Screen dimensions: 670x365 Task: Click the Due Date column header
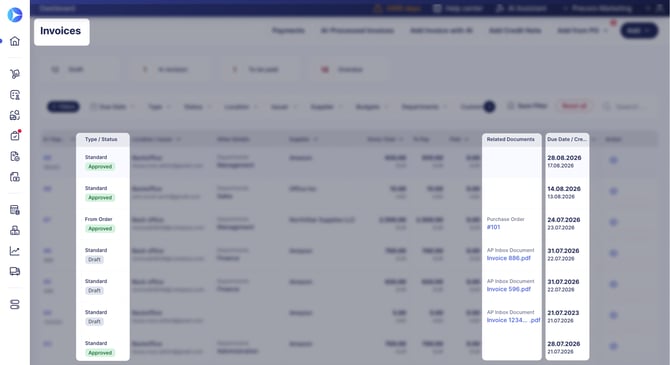pos(567,139)
